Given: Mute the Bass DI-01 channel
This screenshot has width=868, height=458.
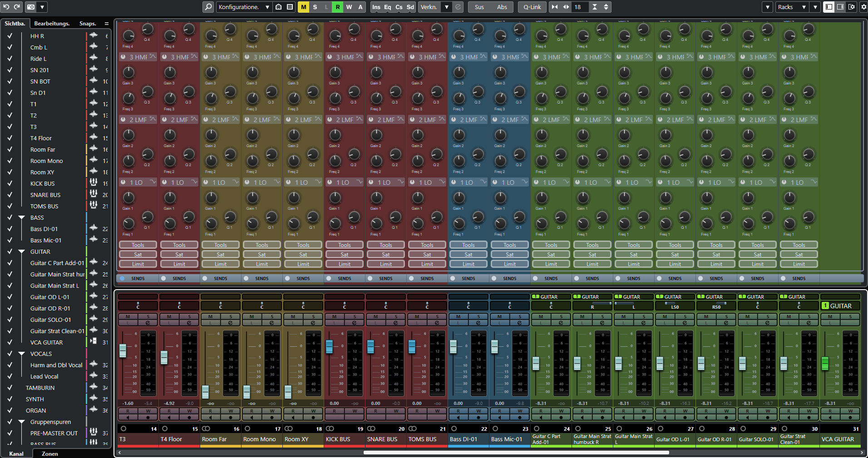Looking at the screenshot, I should [x=458, y=318].
